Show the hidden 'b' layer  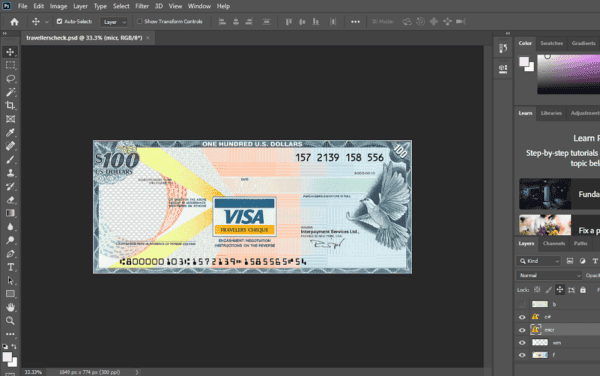tap(522, 304)
